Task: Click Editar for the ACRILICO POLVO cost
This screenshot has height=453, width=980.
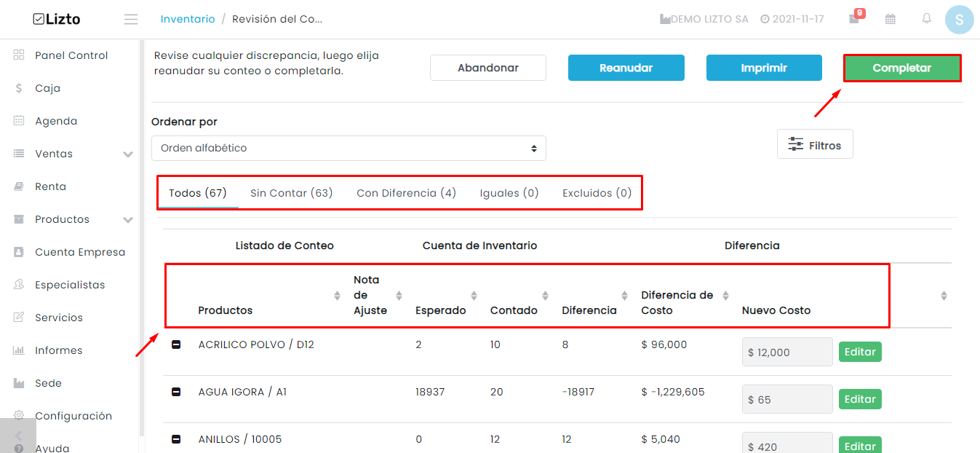Action: click(860, 352)
